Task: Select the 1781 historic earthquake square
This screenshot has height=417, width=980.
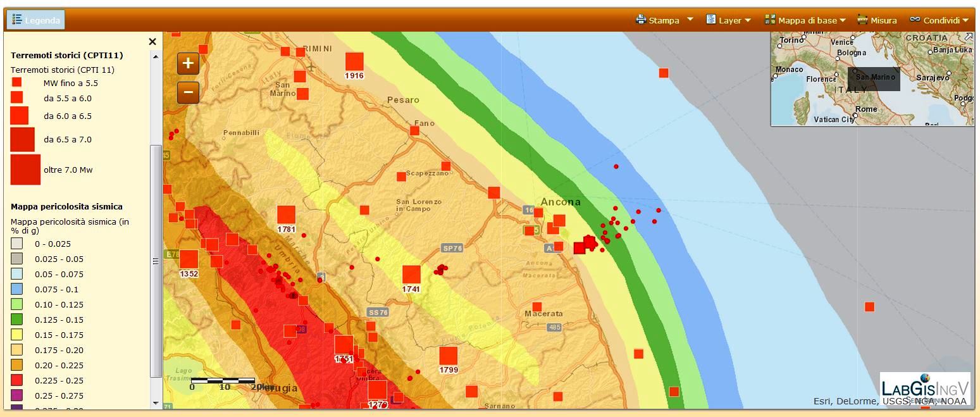Action: point(287,215)
